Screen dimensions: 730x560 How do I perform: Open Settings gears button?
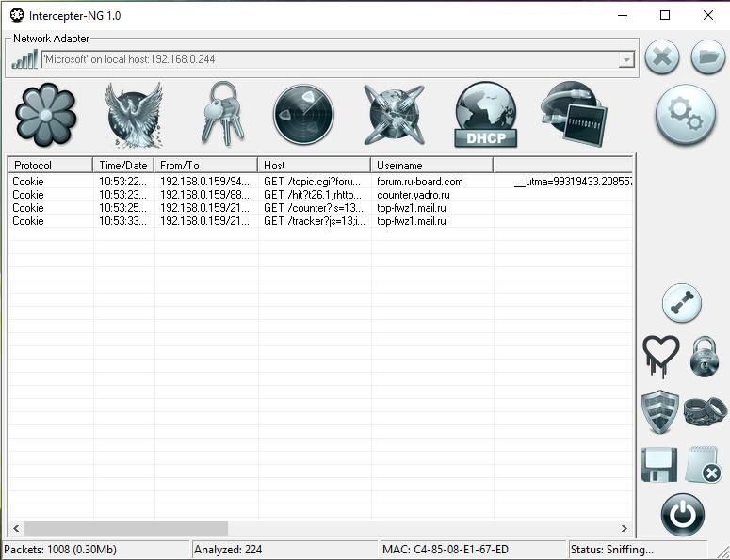point(686,115)
